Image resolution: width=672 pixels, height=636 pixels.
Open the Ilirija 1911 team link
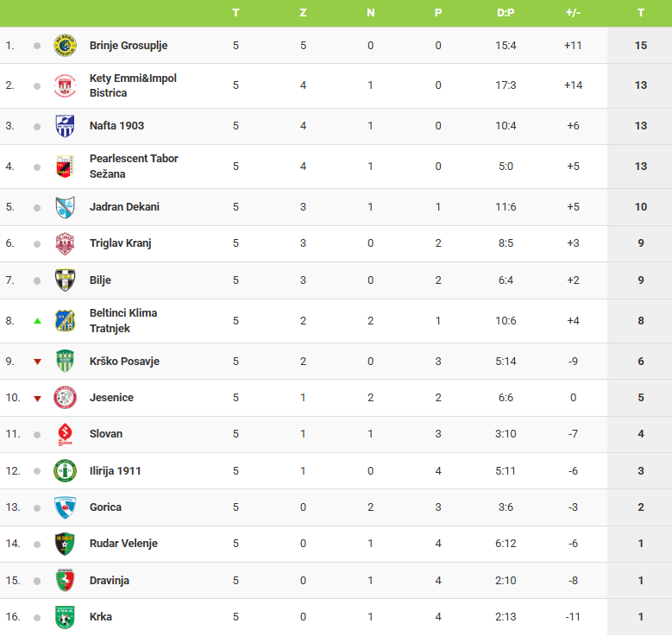(116, 471)
